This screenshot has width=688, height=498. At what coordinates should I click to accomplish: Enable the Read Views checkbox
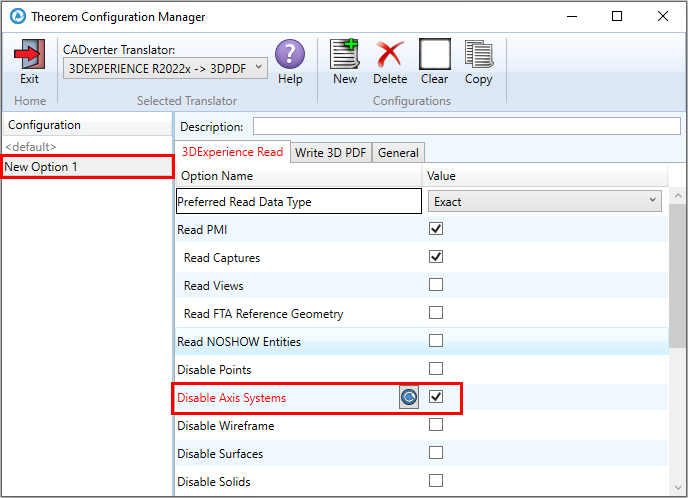click(x=436, y=285)
